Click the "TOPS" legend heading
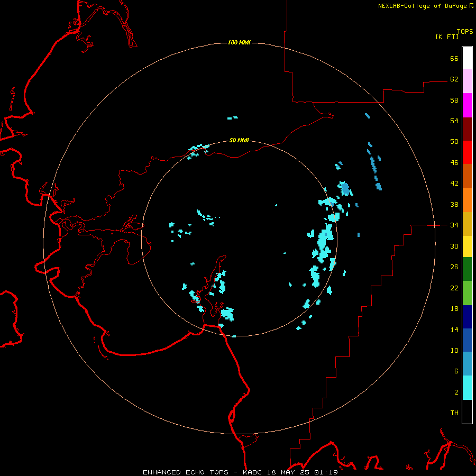 pos(465,31)
